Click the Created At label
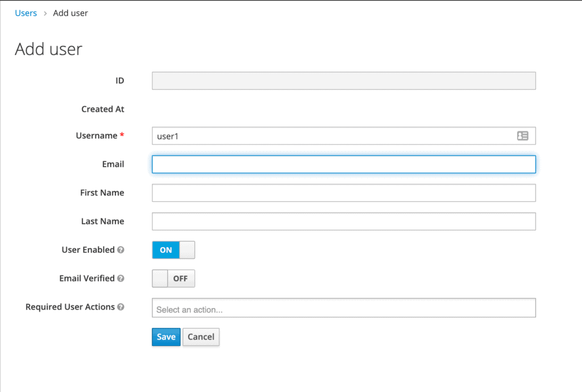 click(x=103, y=109)
